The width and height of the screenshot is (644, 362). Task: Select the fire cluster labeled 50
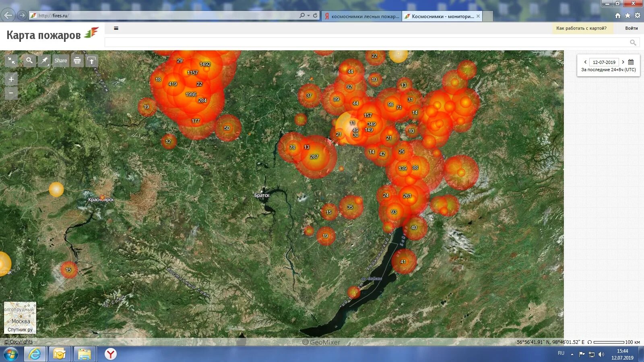(x=227, y=128)
